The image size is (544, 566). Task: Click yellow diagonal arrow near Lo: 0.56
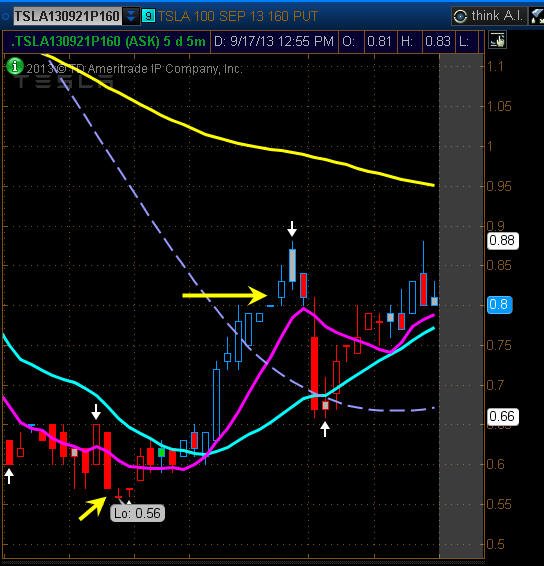pos(92,509)
